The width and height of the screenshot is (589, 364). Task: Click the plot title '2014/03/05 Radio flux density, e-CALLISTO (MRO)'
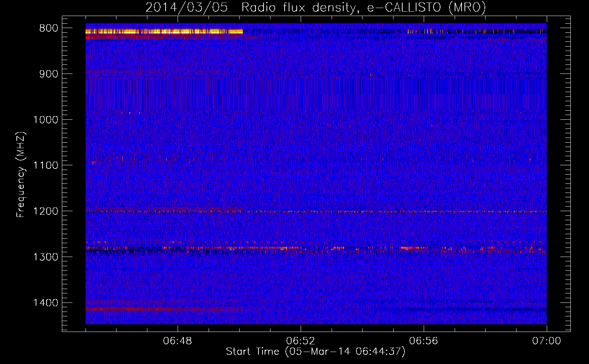point(316,7)
